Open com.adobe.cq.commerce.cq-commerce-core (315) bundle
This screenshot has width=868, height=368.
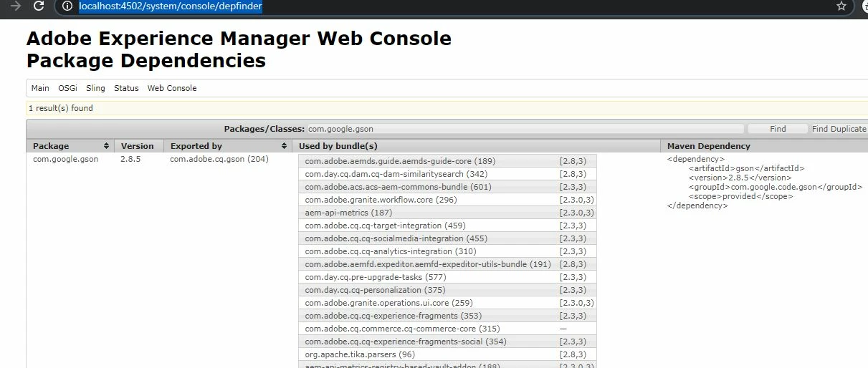pyautogui.click(x=402, y=329)
